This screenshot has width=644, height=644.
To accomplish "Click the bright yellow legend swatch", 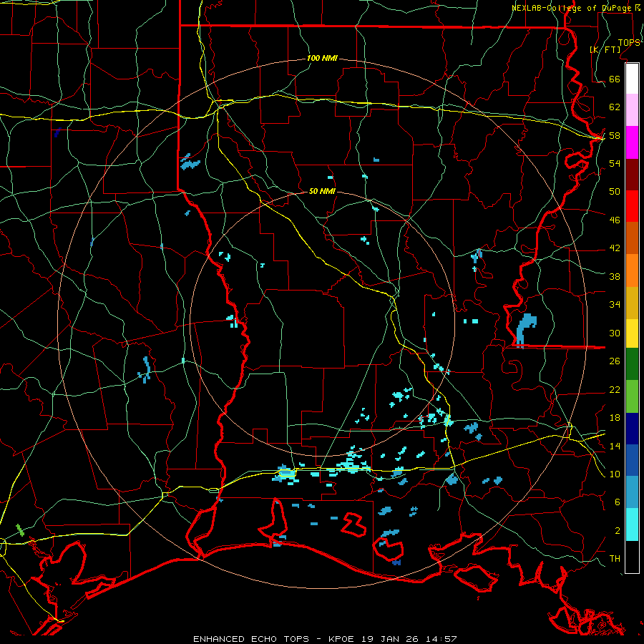I will pyautogui.click(x=632, y=333).
